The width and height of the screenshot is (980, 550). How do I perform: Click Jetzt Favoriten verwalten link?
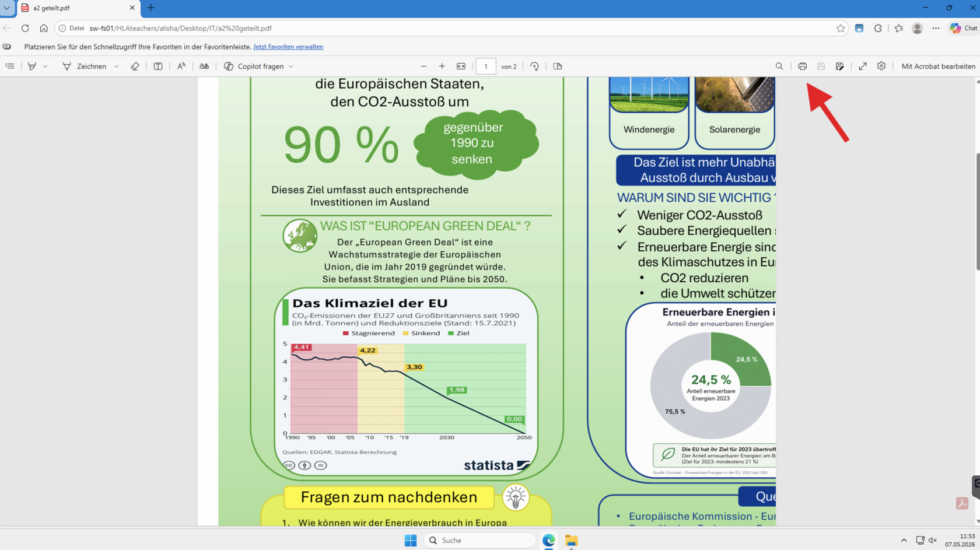click(x=288, y=47)
